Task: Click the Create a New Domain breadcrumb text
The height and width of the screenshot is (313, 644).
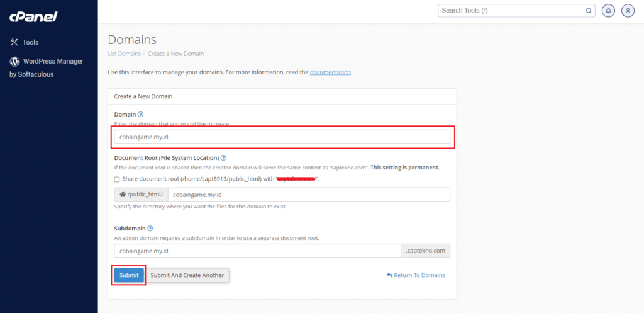Action: coord(176,54)
